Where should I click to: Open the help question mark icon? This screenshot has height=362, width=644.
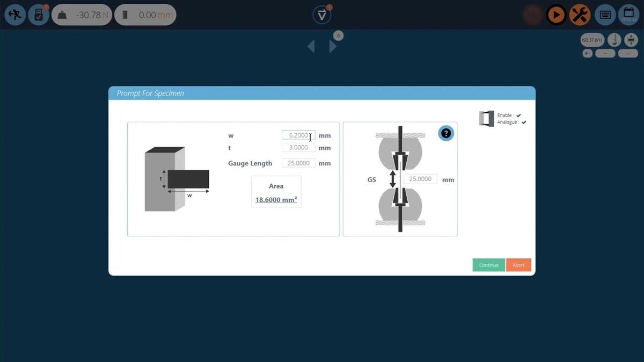pos(446,133)
